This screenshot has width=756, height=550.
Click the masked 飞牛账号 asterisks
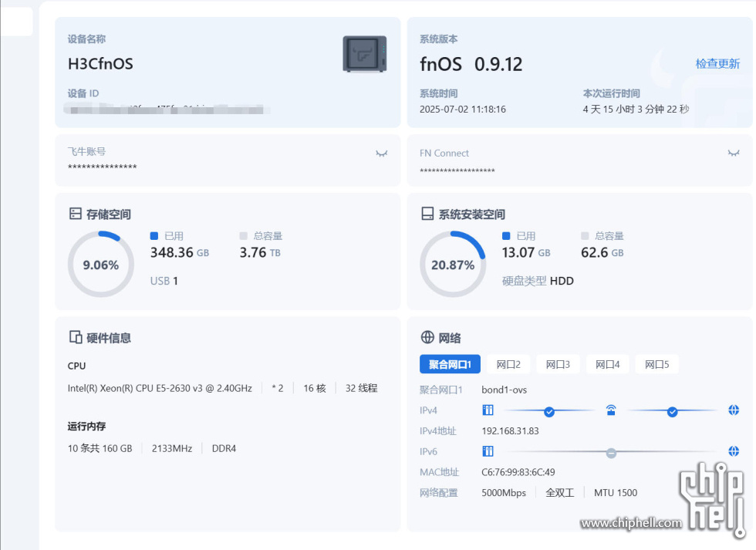coord(102,167)
